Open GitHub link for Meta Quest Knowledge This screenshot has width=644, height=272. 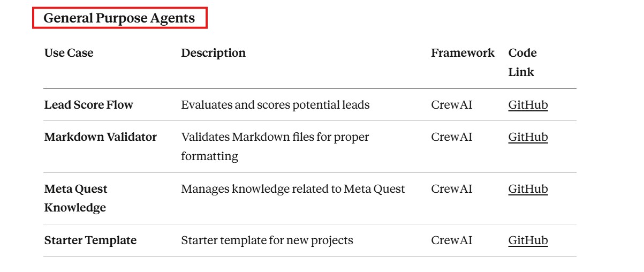[x=528, y=189]
